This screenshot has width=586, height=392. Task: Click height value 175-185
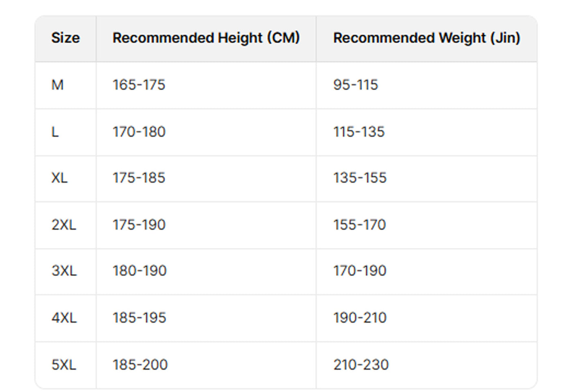[x=139, y=178]
